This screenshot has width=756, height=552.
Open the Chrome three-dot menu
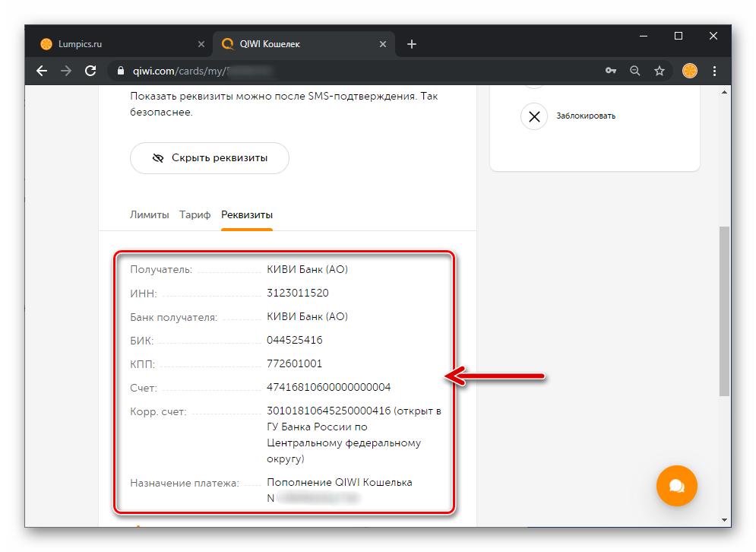tap(714, 71)
